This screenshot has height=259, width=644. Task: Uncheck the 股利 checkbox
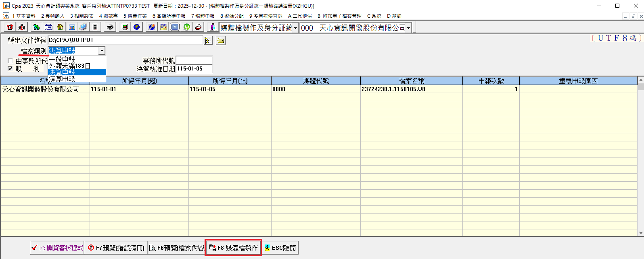[x=10, y=68]
